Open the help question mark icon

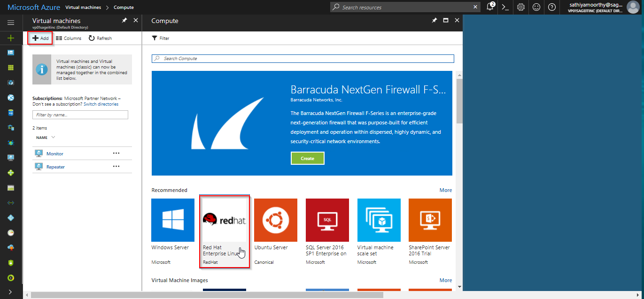point(552,7)
